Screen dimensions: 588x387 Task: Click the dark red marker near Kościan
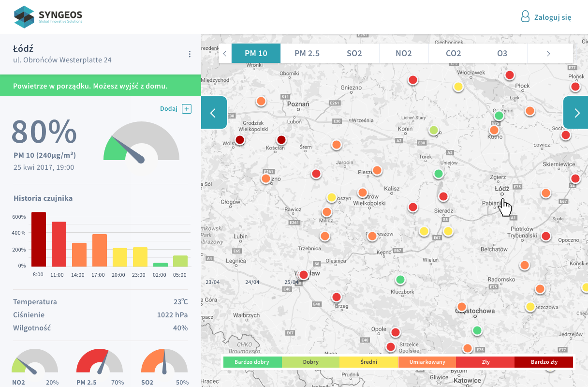[281, 140]
